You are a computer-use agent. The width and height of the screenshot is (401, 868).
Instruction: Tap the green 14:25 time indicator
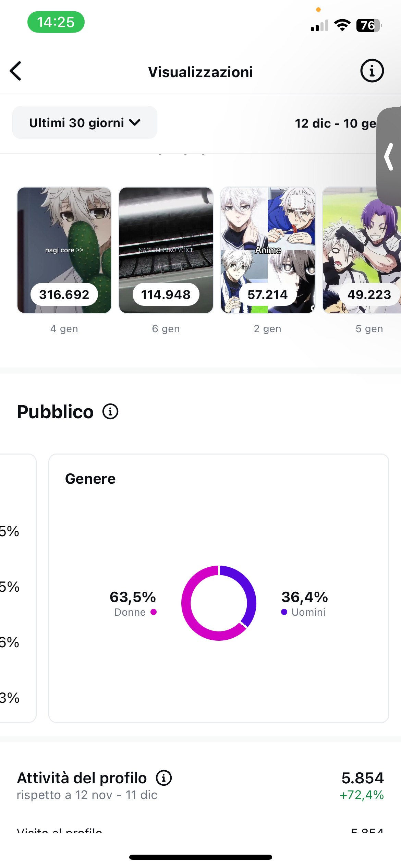click(56, 22)
